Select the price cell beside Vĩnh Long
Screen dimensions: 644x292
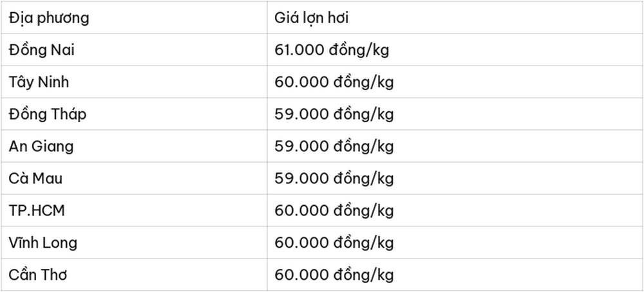pyautogui.click(x=455, y=242)
